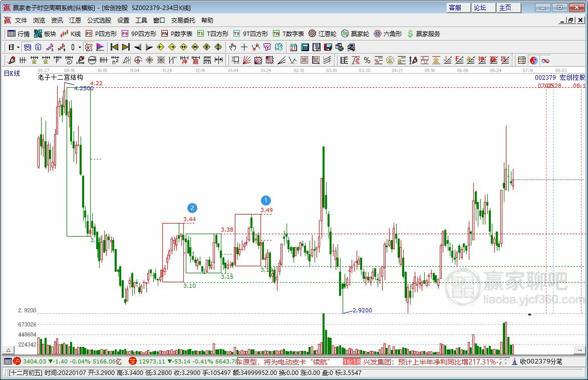This screenshot has height=380, width=588.
Task: Expand the candlestick style dropdown arrow
Action: tap(80, 47)
